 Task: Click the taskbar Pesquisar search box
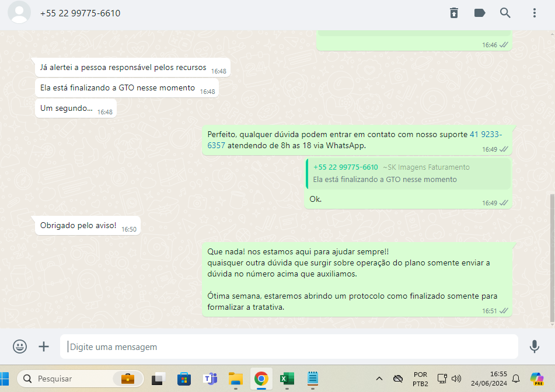click(x=80, y=379)
